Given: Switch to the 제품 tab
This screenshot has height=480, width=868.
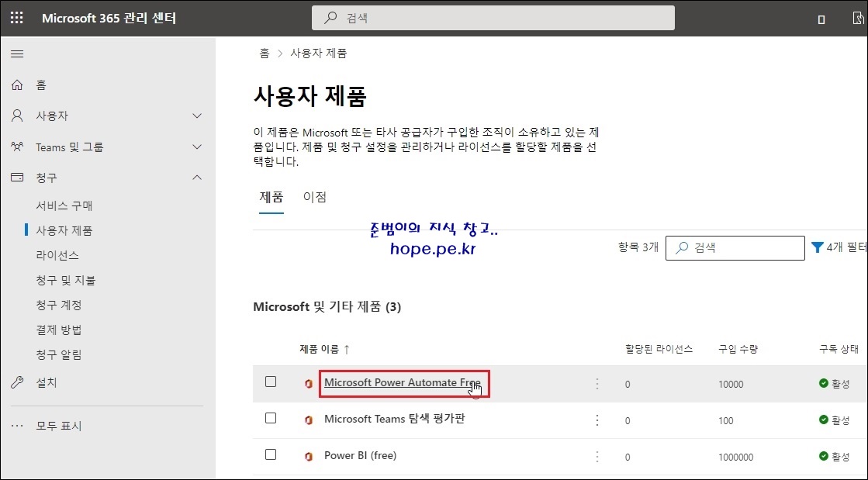Looking at the screenshot, I should [271, 196].
